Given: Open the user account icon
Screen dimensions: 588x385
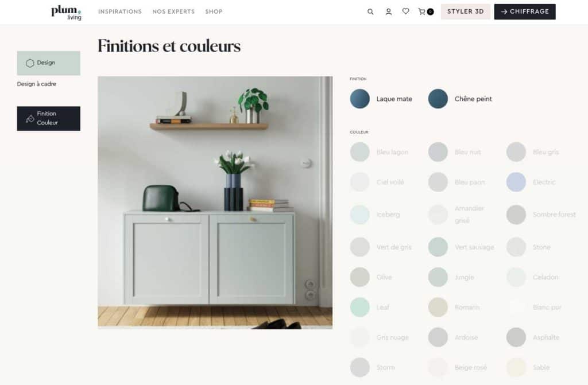Looking at the screenshot, I should pyautogui.click(x=389, y=11).
